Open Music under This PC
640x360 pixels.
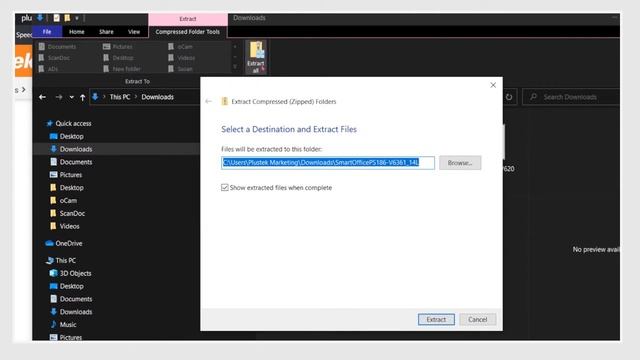coord(68,324)
